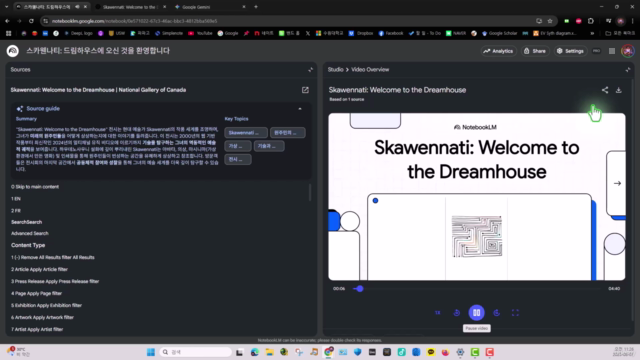Click the '전시 ...' key topic chip
This screenshot has height=360, width=640.
tap(238, 159)
